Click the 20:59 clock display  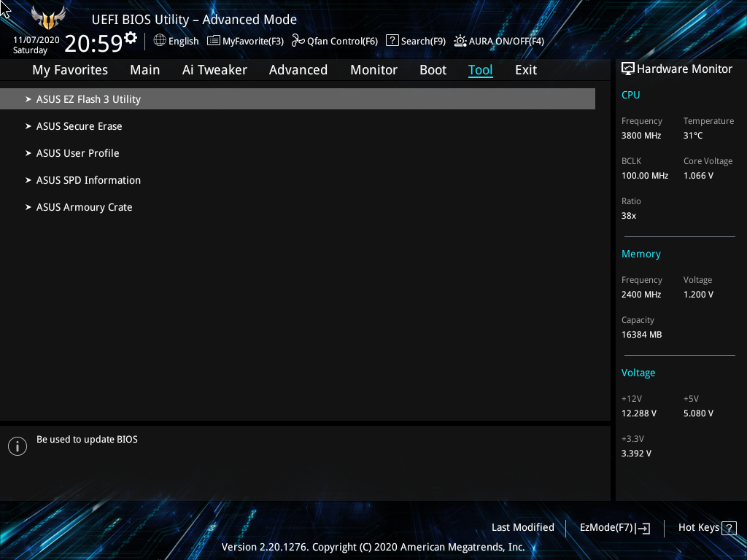tap(93, 43)
